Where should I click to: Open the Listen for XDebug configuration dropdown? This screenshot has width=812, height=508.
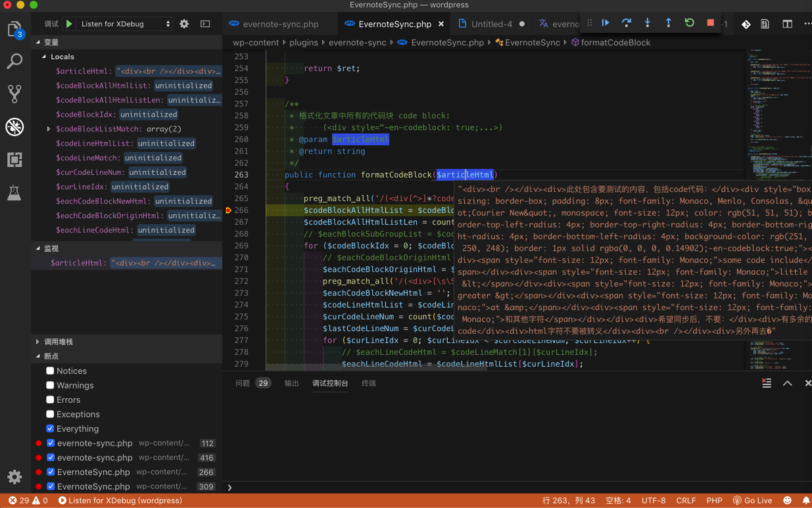(125, 24)
